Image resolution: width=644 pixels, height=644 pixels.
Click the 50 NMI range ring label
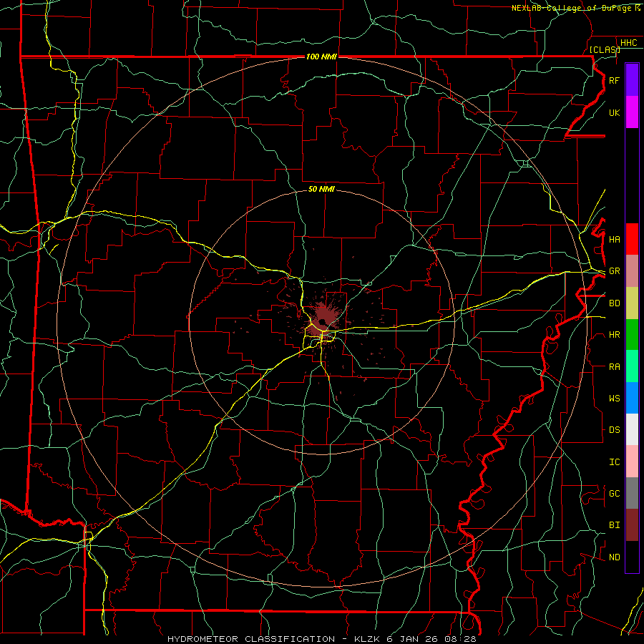pos(321,189)
